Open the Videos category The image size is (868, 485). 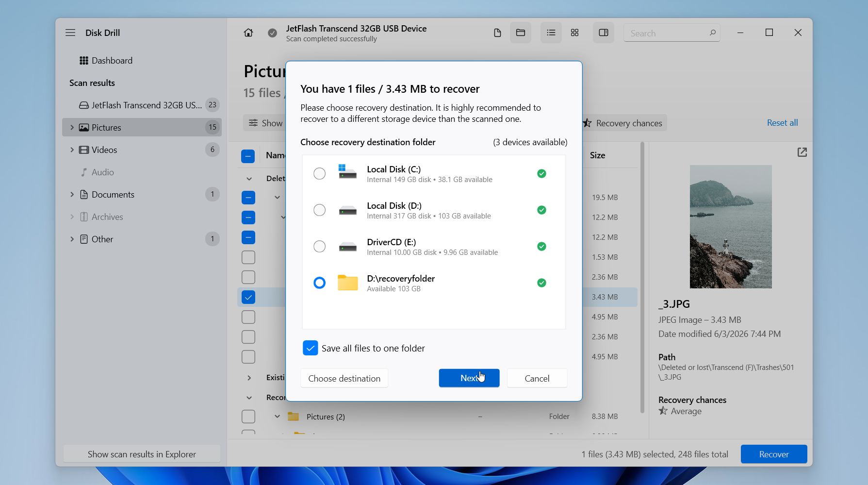[x=142, y=150]
